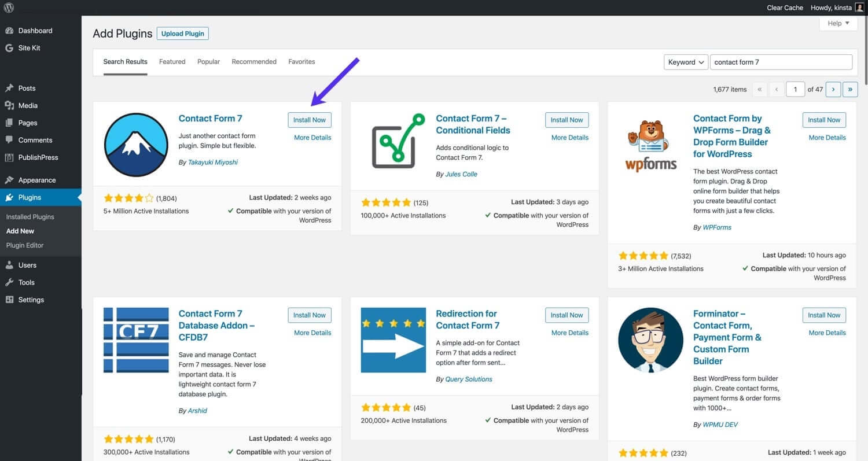Click the PublishPress calendar icon

(x=9, y=157)
